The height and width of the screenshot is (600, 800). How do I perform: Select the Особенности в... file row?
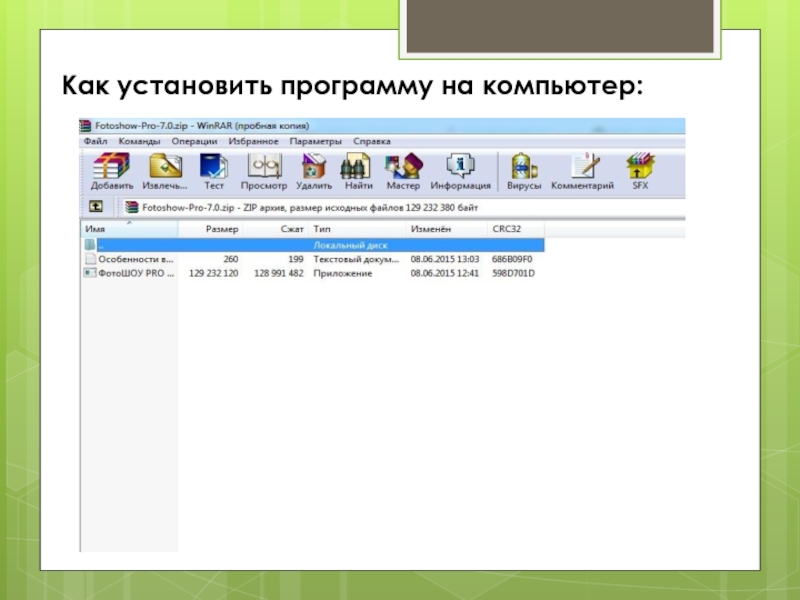coord(313,259)
